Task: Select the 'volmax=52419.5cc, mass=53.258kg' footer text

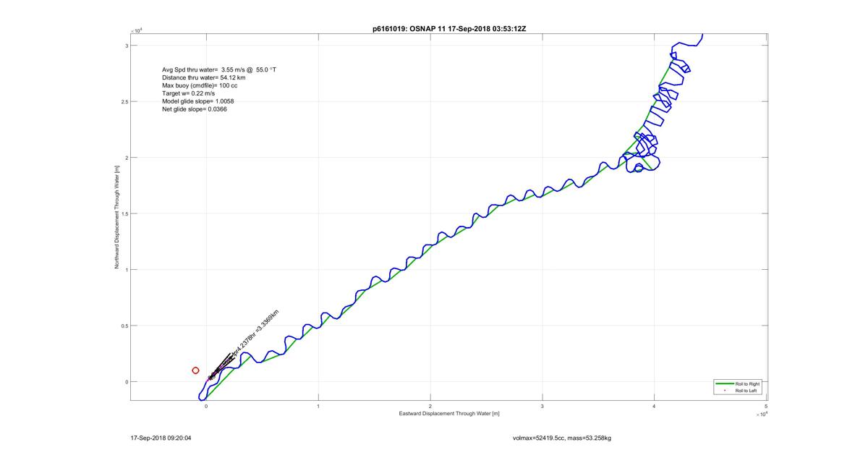Action: tap(562, 438)
